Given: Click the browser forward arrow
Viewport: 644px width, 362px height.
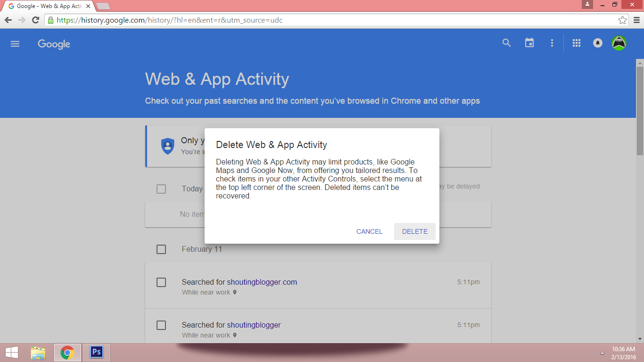Looking at the screenshot, I should (x=22, y=20).
